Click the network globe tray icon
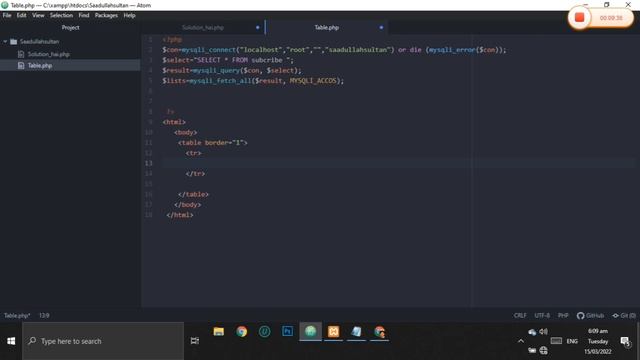The width and height of the screenshot is (640, 360). tap(544, 350)
